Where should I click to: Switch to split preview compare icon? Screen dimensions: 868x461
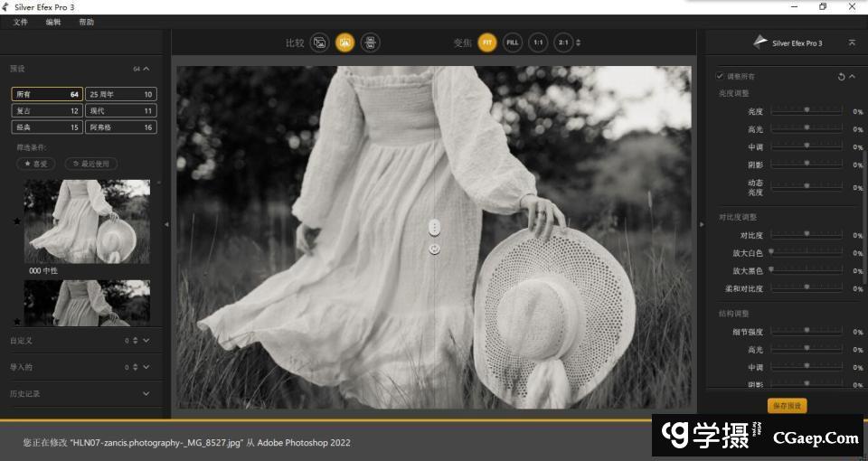click(x=344, y=42)
